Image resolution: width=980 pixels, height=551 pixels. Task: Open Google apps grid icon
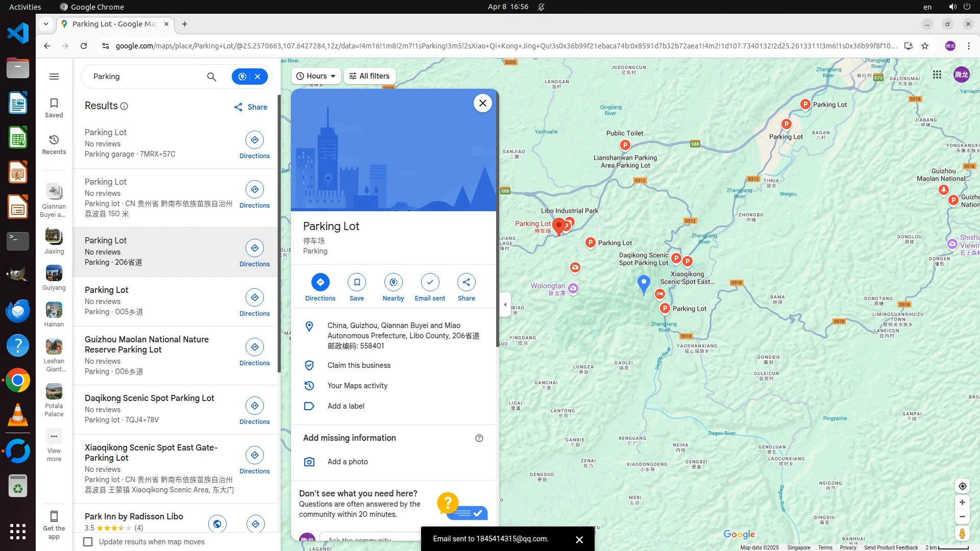937,75
